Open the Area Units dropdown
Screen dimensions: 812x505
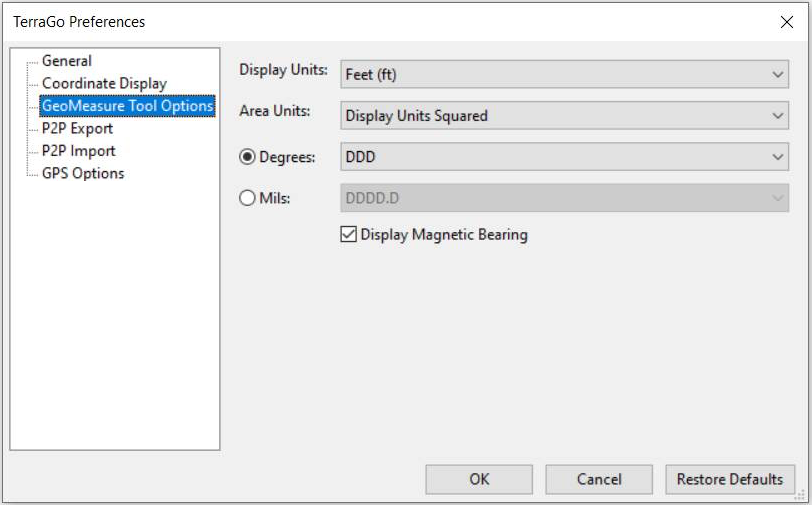click(564, 116)
